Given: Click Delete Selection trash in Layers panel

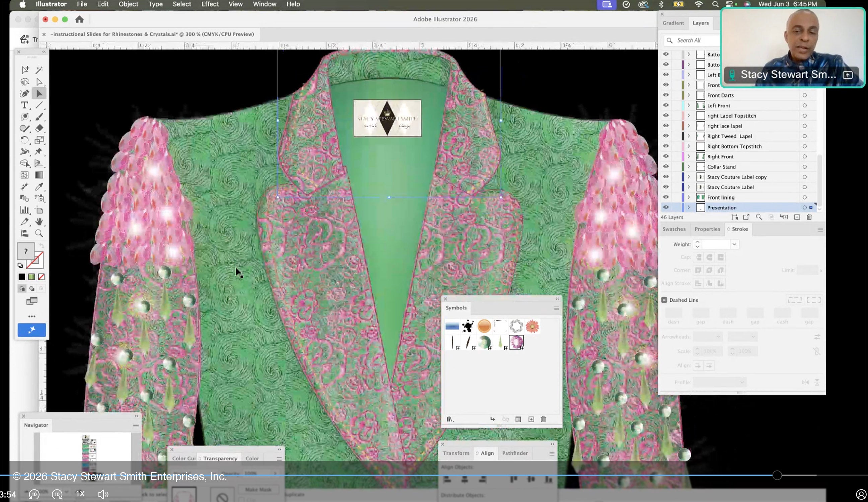Looking at the screenshot, I should click(809, 217).
